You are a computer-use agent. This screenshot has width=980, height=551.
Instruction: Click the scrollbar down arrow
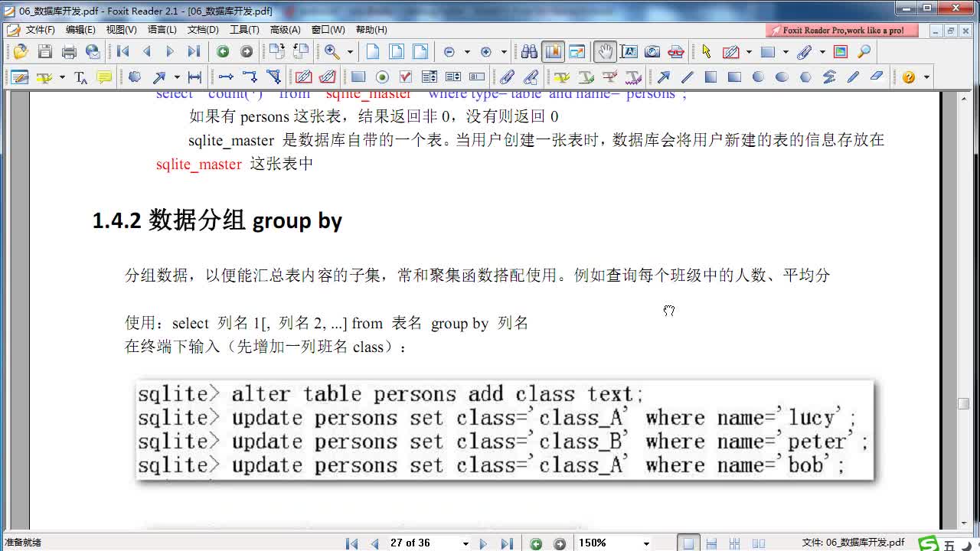pos(963,523)
